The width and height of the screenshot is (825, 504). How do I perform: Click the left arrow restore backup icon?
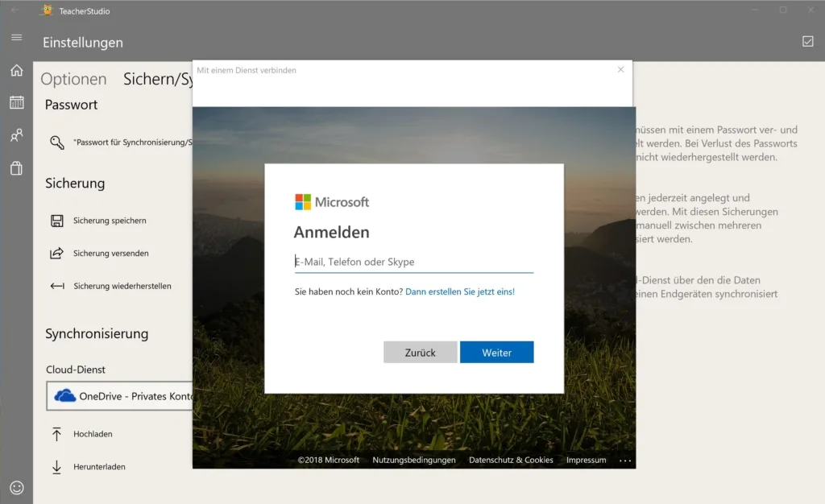coord(57,286)
